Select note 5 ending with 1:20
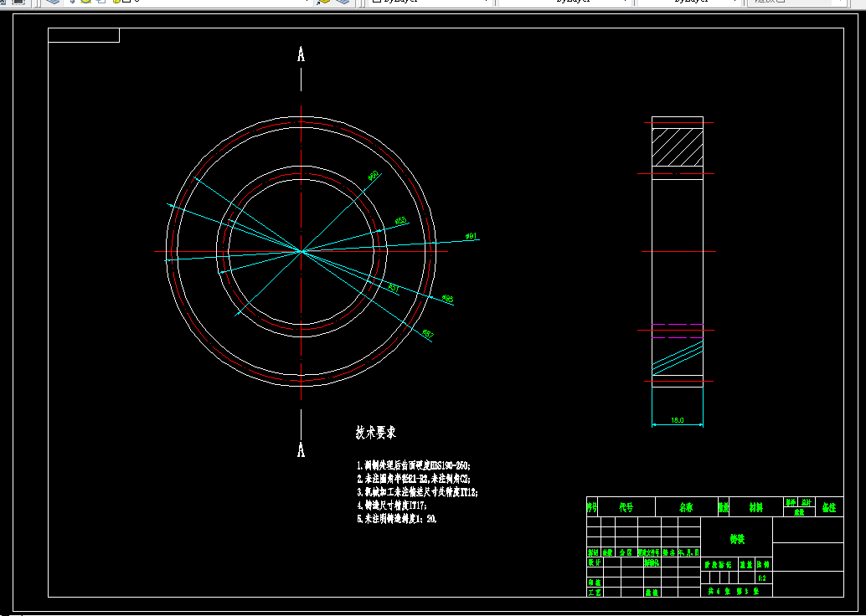The width and height of the screenshot is (866, 616). click(x=397, y=519)
